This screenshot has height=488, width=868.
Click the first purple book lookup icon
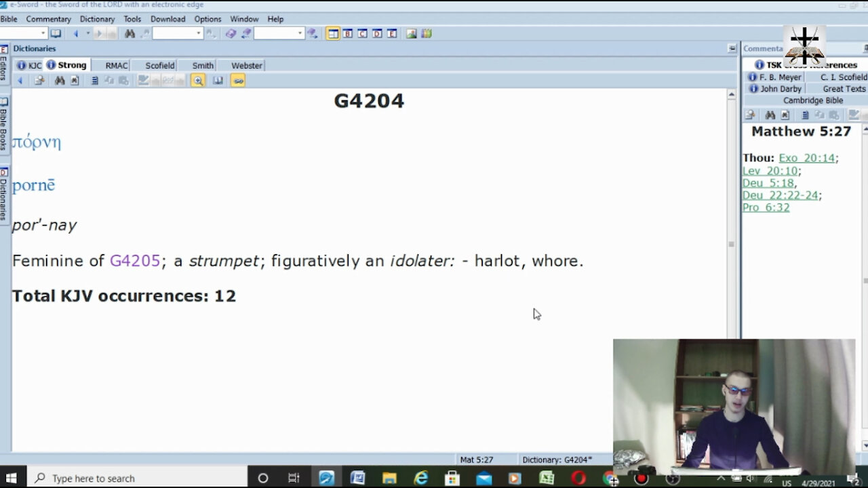pos(231,33)
